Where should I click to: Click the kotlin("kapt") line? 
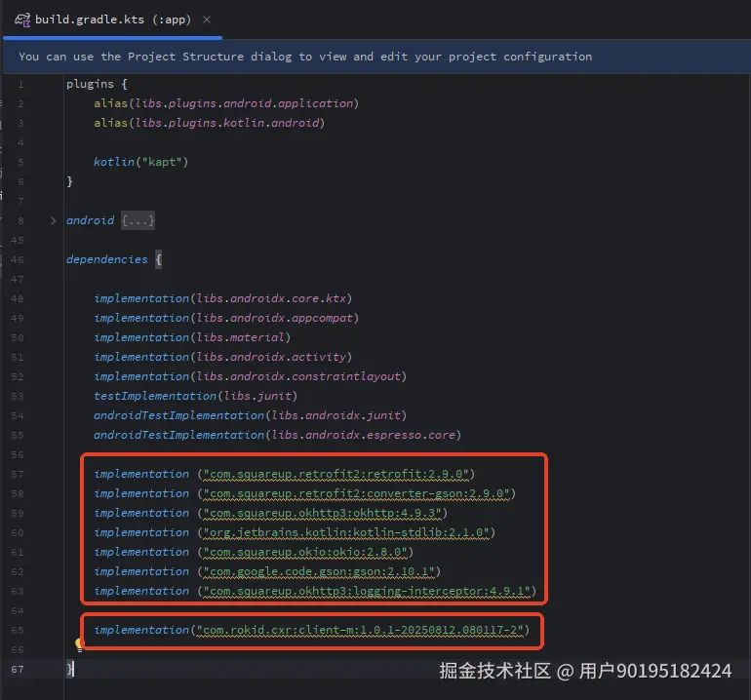click(140, 162)
